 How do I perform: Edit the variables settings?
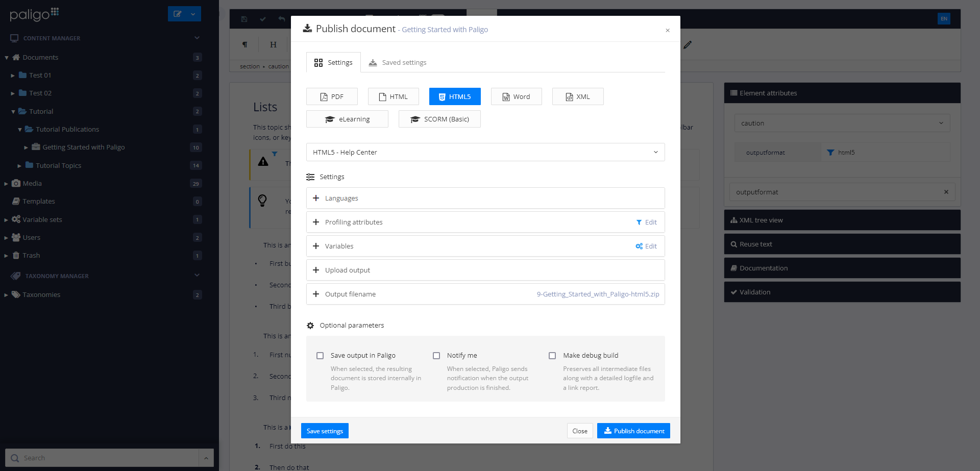[646, 246]
